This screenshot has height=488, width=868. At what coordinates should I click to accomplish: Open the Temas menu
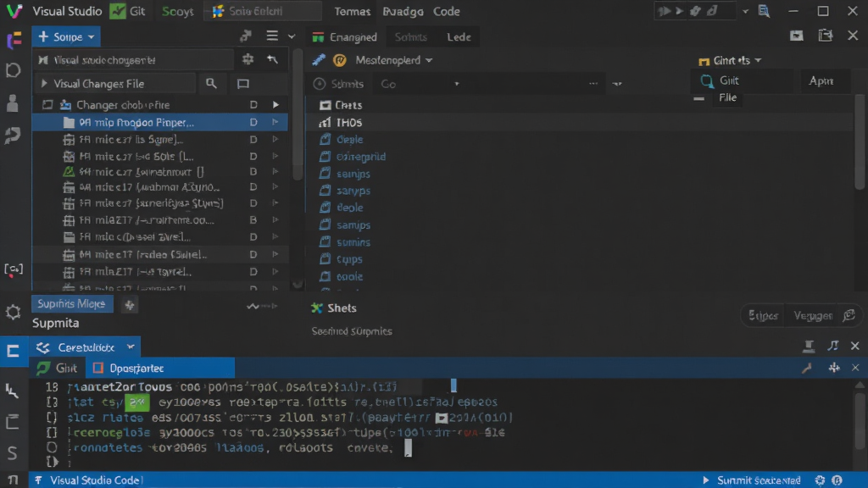point(352,11)
